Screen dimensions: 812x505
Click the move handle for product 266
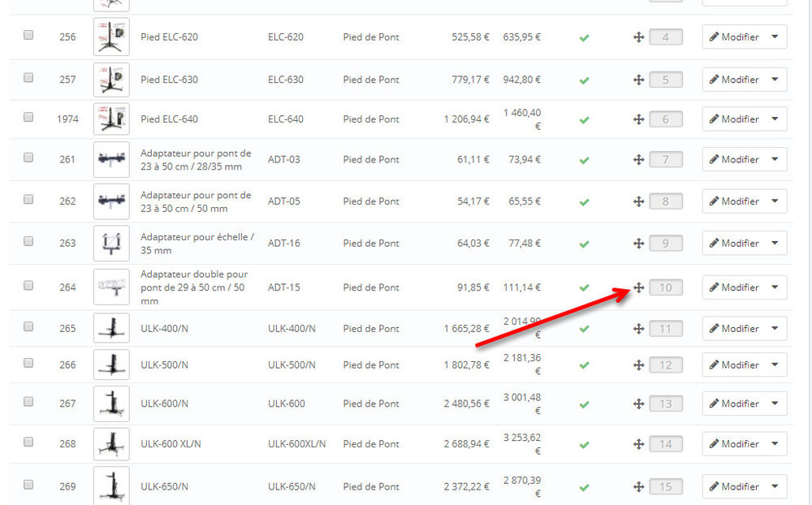click(x=638, y=365)
